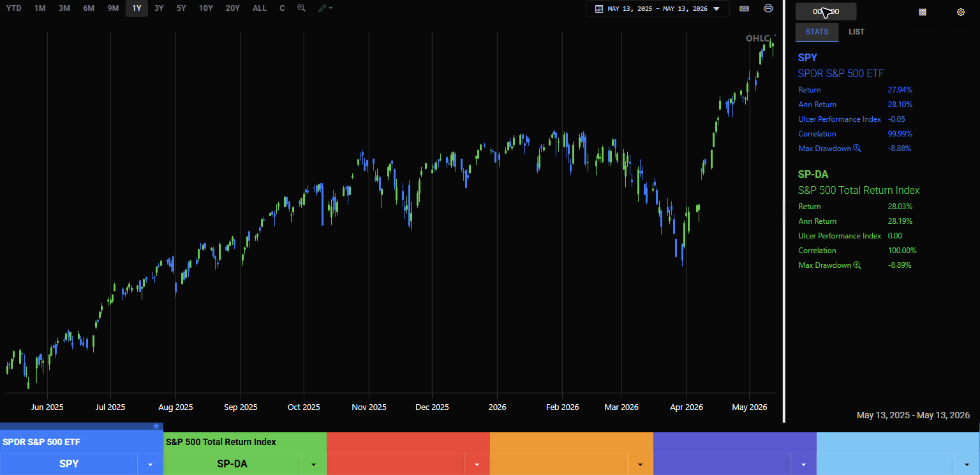Click the S&P 500 Total Return Index name in stats
This screenshot has height=475, width=980.
(859, 190)
